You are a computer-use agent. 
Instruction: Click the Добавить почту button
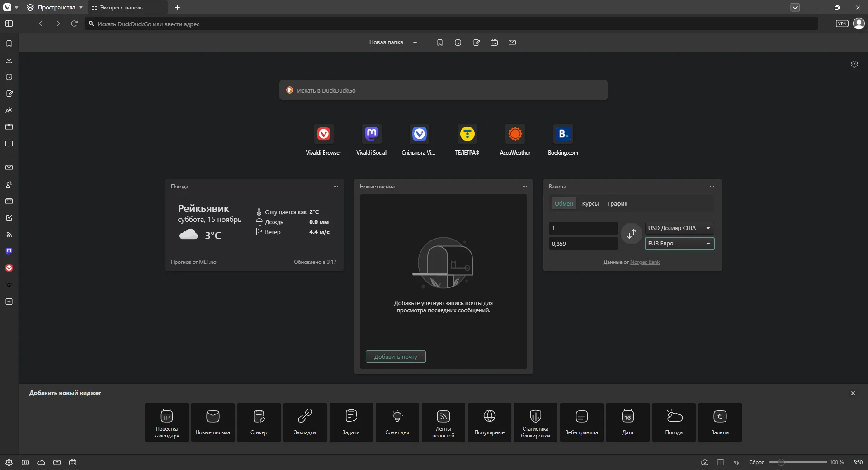pos(396,357)
